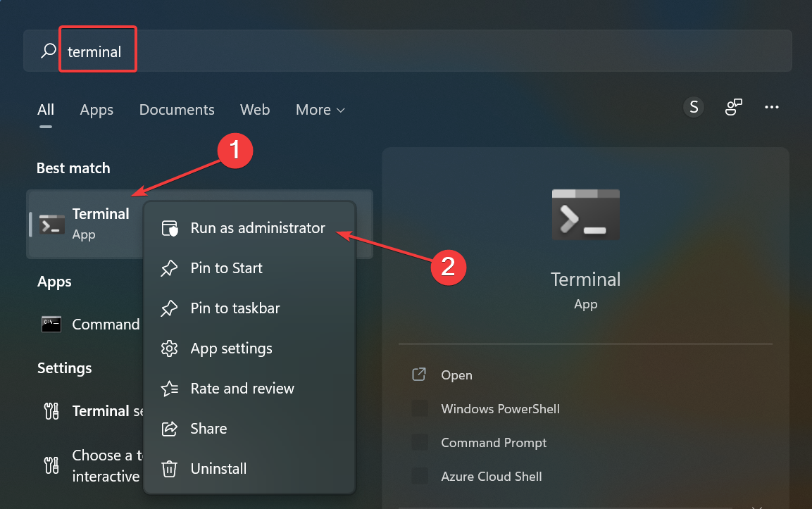Click the Terminal settings tools icon
812x509 pixels.
point(51,411)
